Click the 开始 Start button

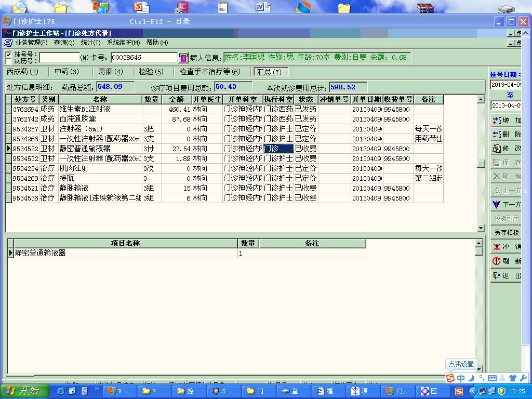[24, 391]
